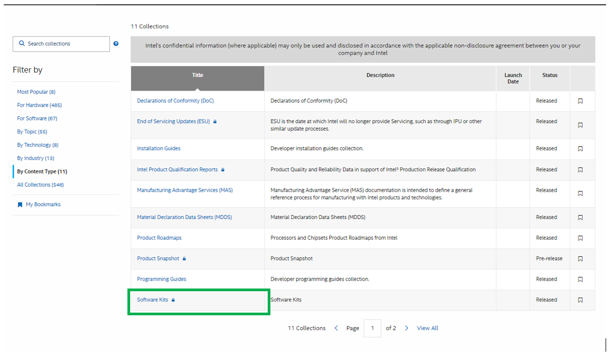Click Released status in Software Kits row
This screenshot has width=612, height=364.
pyautogui.click(x=547, y=300)
